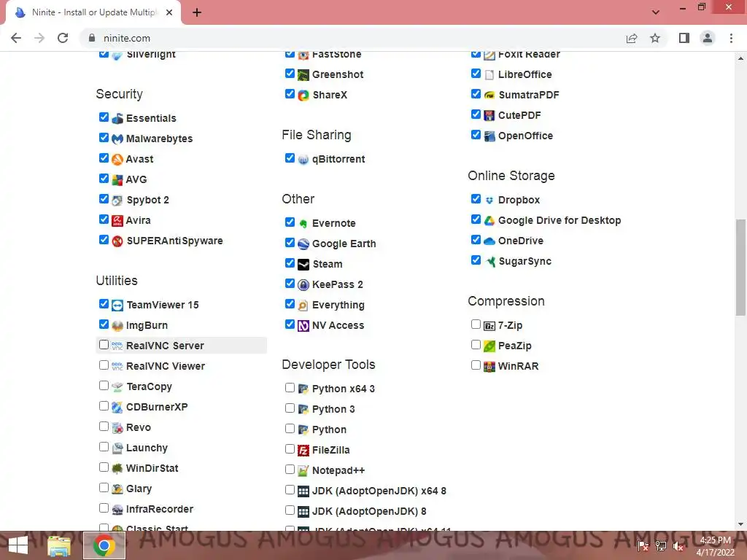Uncheck the Spybot 2 checkbox

[x=104, y=198]
